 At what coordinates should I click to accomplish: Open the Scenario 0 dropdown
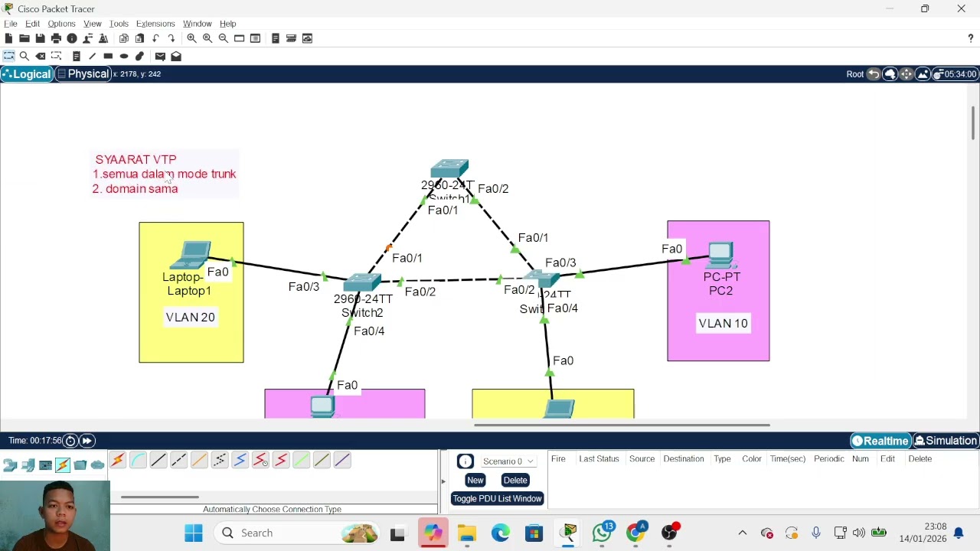508,461
